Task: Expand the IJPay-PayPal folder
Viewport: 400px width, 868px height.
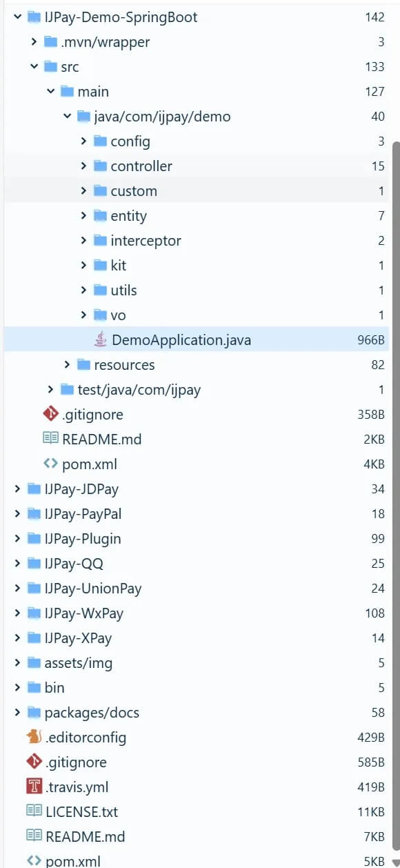Action: 17,513
